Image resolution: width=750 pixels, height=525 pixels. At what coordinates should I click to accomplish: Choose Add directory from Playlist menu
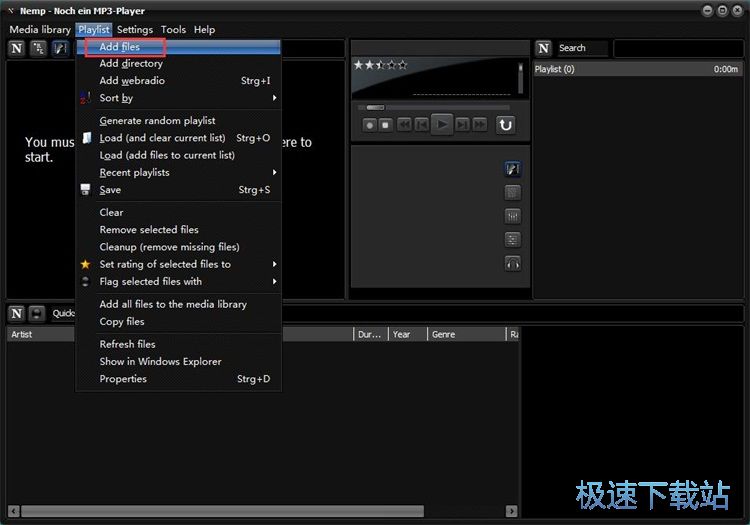pos(178,64)
